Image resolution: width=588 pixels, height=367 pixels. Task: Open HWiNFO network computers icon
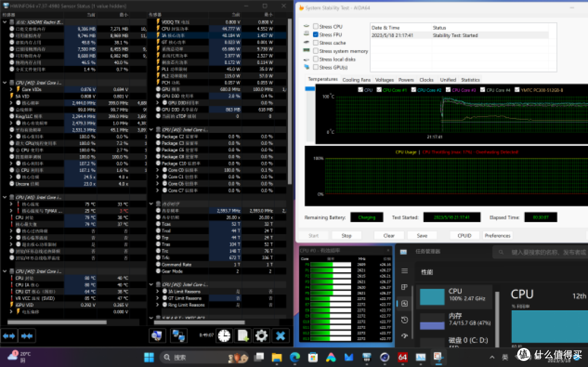(x=179, y=336)
